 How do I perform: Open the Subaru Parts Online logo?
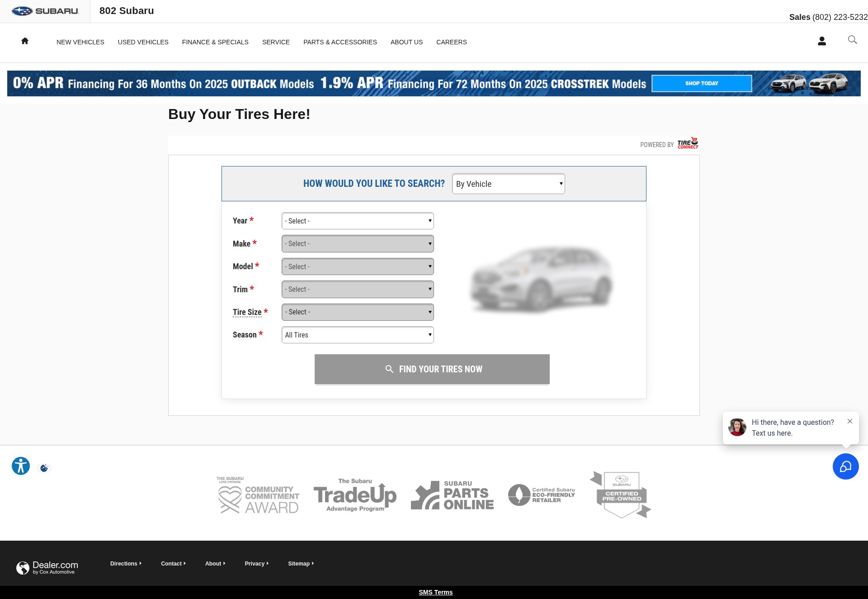[452, 495]
